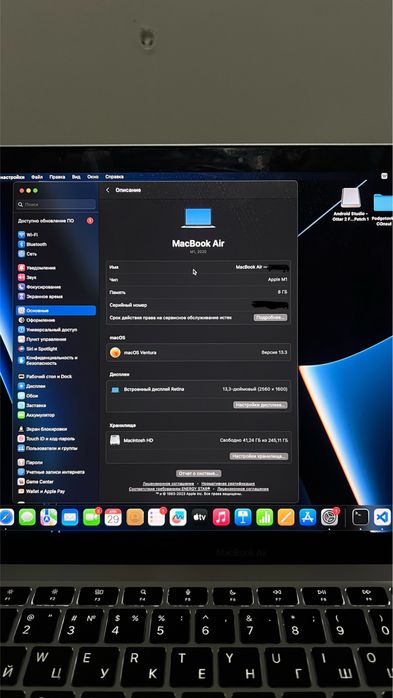The image size is (393, 698).
Task: Click the Отчет о системе… button
Action: coord(199,473)
